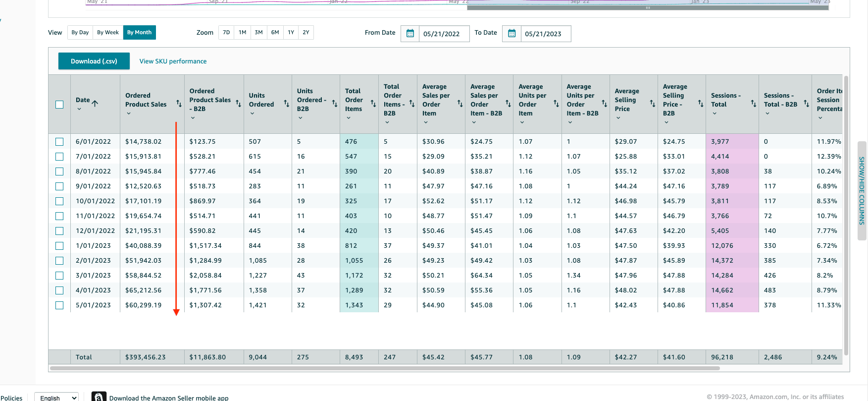Viewport: 868px width, 401px height.
Task: Open the View SKU performance link
Action: point(173,61)
